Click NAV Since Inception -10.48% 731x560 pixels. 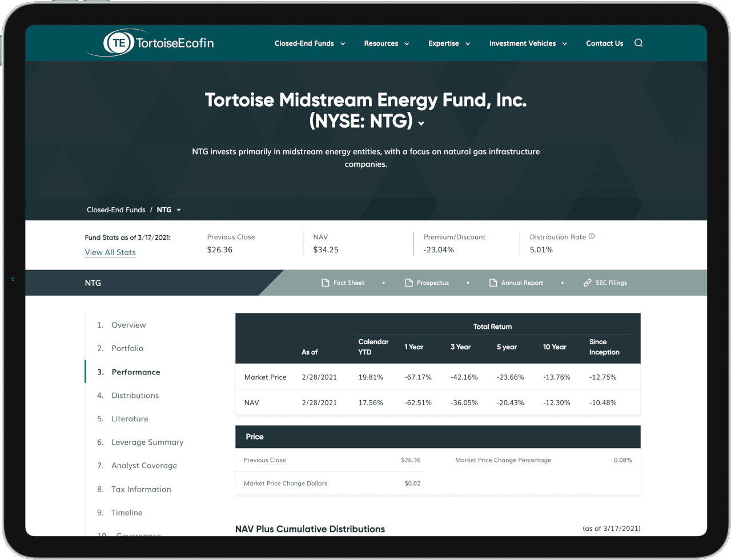(603, 403)
